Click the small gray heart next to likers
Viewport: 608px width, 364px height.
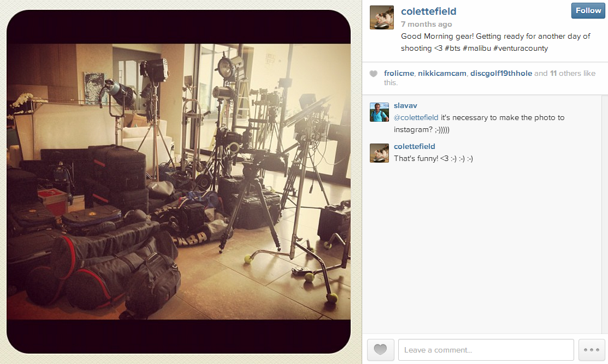point(374,74)
